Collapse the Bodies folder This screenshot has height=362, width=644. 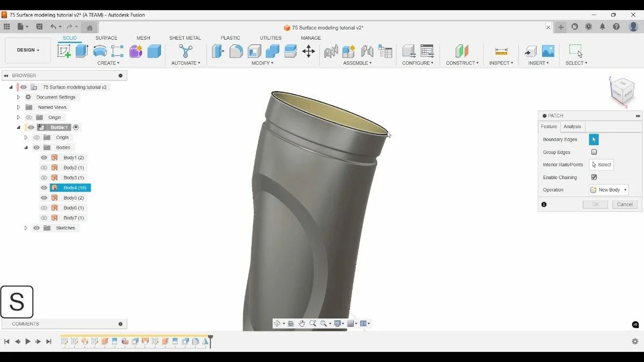pyautogui.click(x=26, y=147)
